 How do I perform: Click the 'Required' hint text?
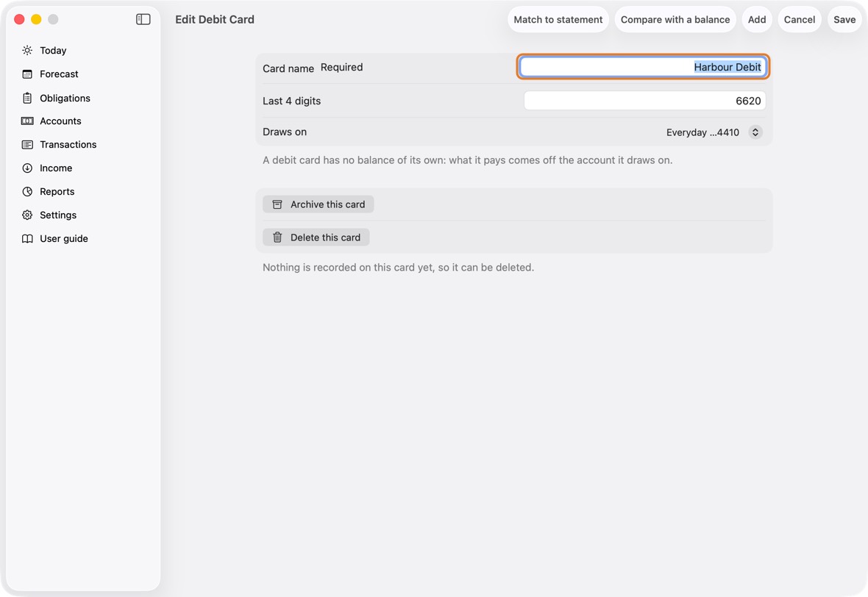pyautogui.click(x=341, y=67)
